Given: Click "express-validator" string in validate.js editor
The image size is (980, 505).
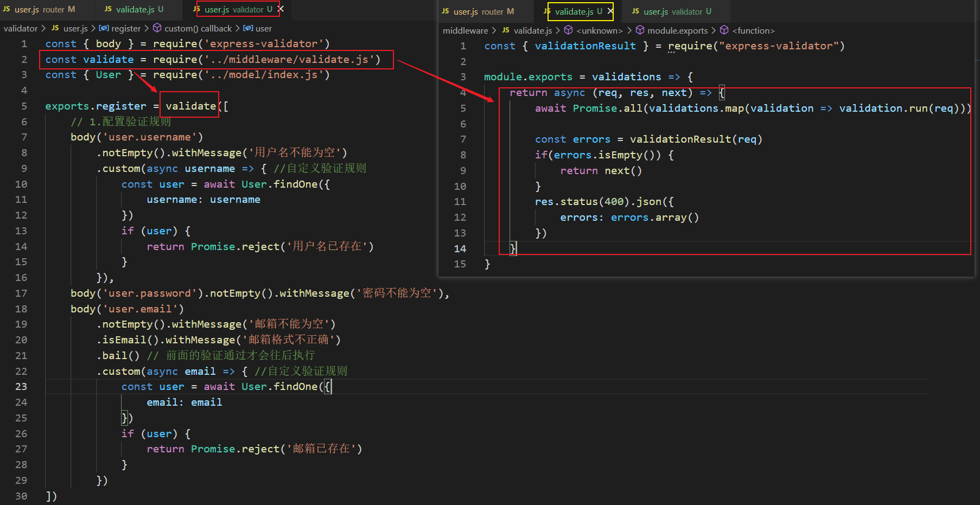Looking at the screenshot, I should click(x=779, y=46).
